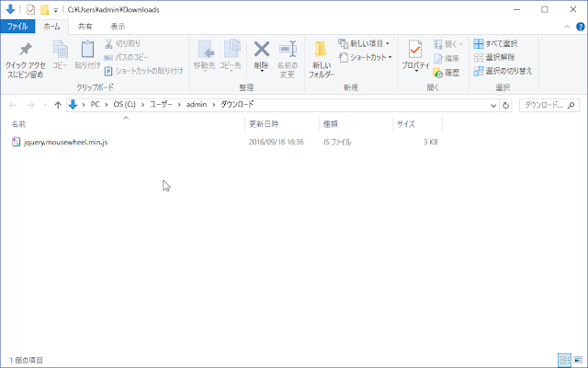Switch to the Share (共有) tab
Screen dimensions: 588x368
point(85,27)
